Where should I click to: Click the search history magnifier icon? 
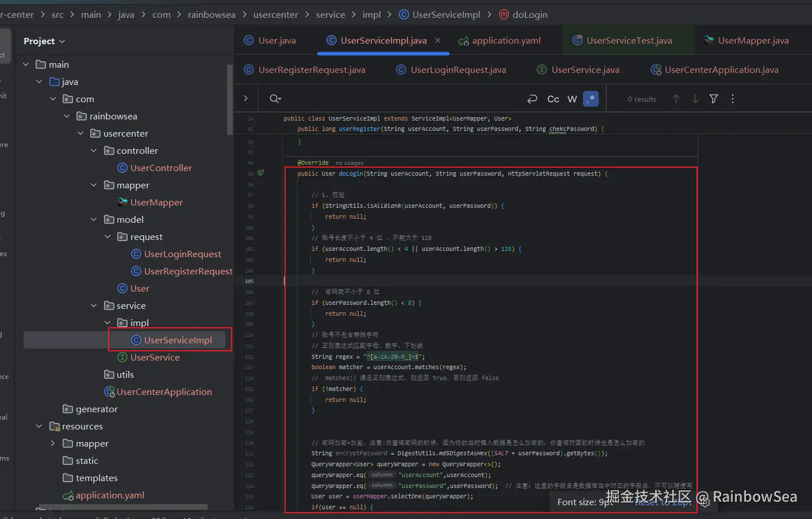pyautogui.click(x=275, y=99)
